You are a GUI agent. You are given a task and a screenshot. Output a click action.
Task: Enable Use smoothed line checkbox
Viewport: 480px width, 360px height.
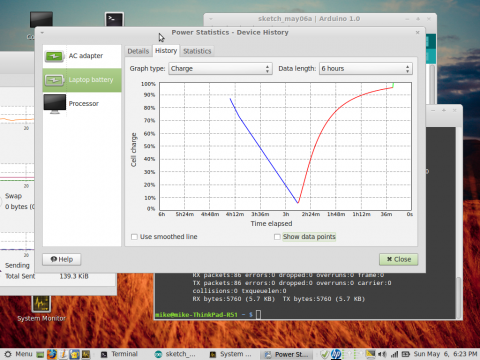pos(134,237)
